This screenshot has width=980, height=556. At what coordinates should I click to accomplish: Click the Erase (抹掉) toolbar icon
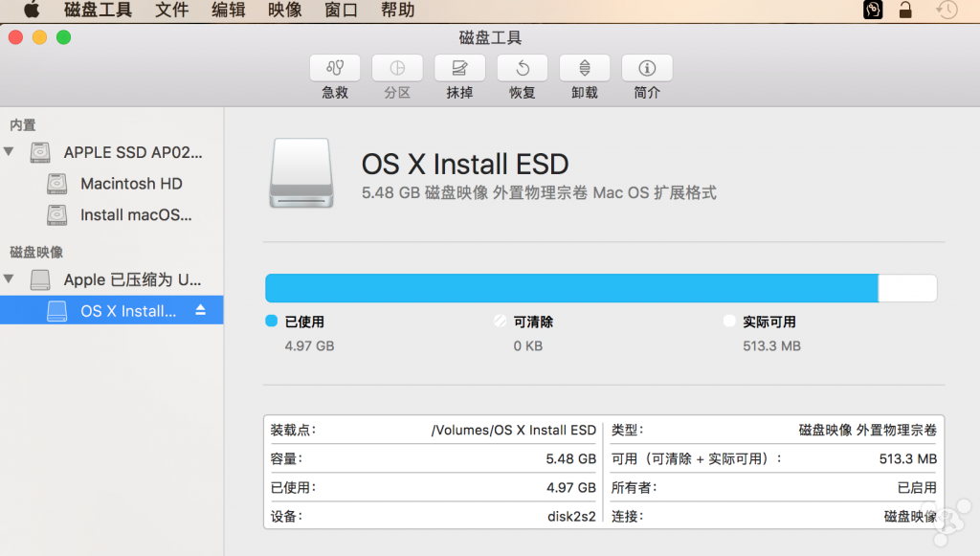coord(460,68)
